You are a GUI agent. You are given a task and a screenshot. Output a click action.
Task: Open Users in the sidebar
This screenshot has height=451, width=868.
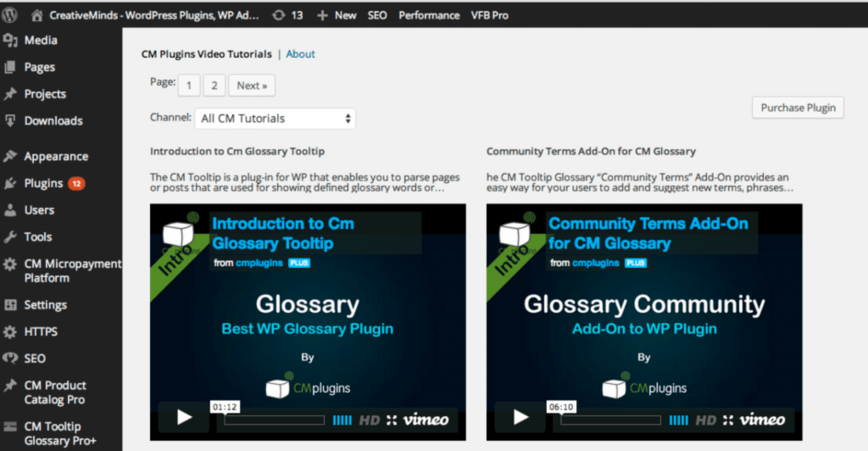[x=39, y=210]
